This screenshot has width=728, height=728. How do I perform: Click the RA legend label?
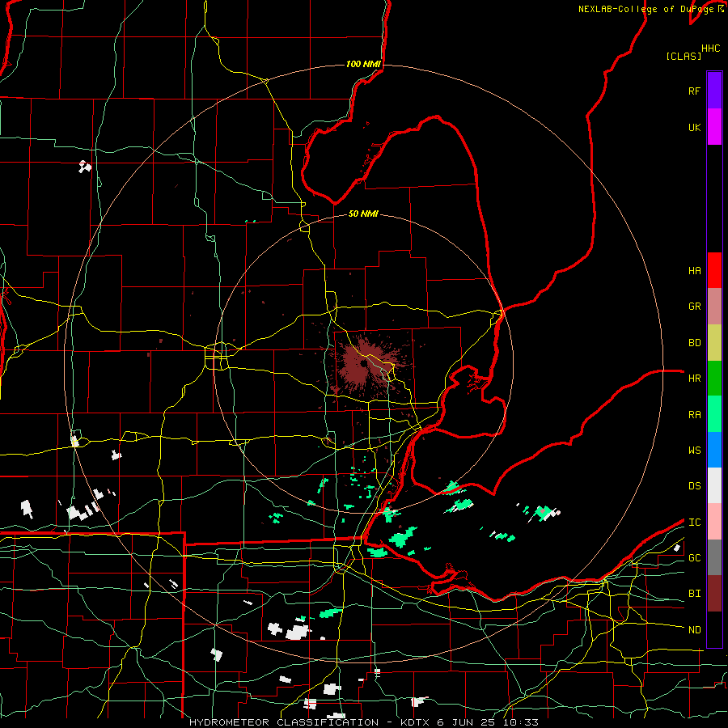pos(695,415)
